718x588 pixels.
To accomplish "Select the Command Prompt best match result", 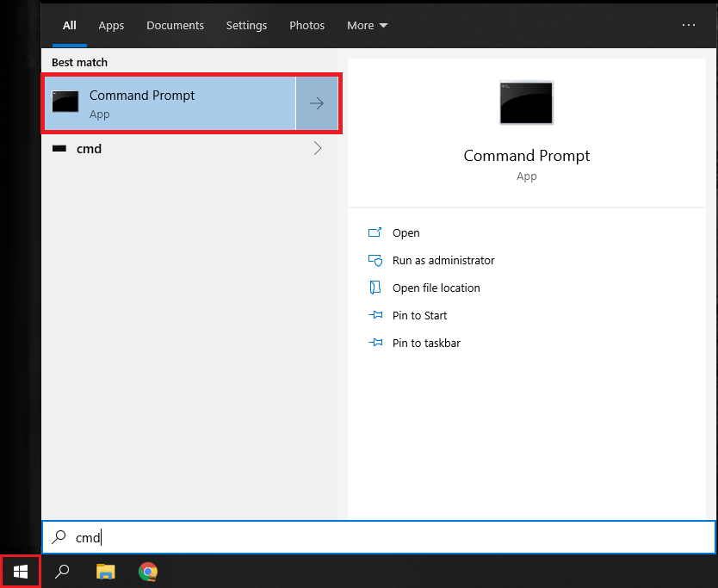I will (169, 103).
